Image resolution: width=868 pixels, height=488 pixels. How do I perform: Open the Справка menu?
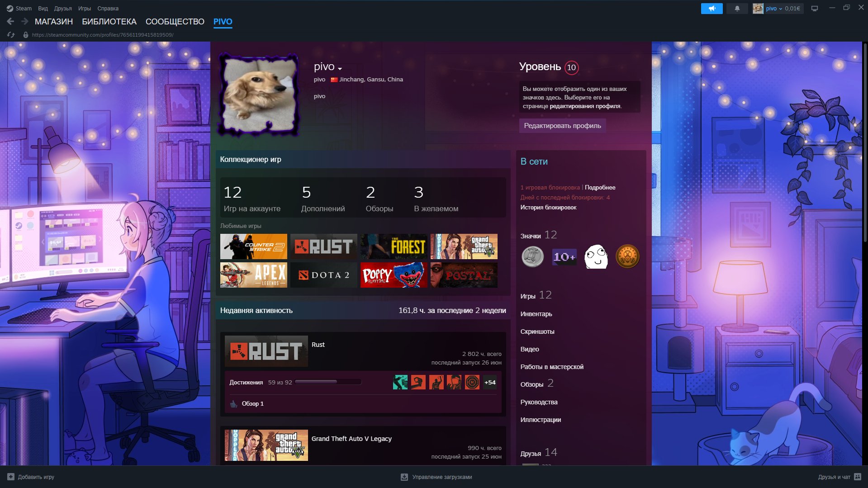(x=108, y=9)
